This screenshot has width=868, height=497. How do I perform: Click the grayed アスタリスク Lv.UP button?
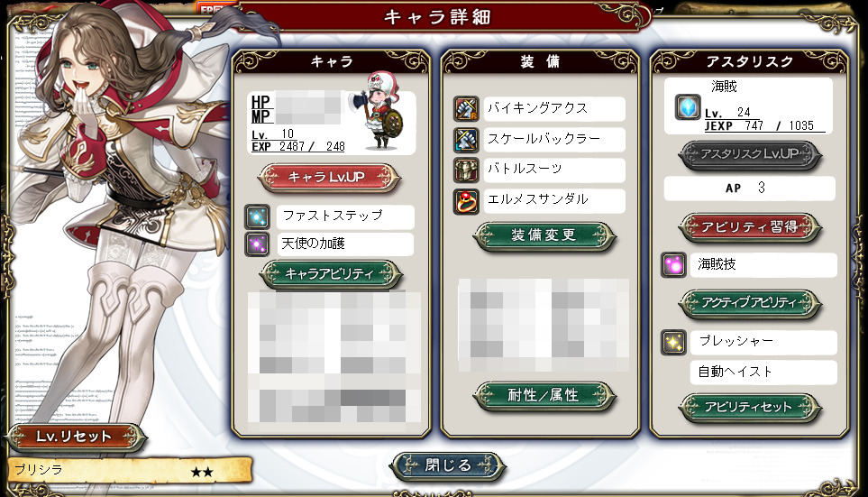point(750,154)
